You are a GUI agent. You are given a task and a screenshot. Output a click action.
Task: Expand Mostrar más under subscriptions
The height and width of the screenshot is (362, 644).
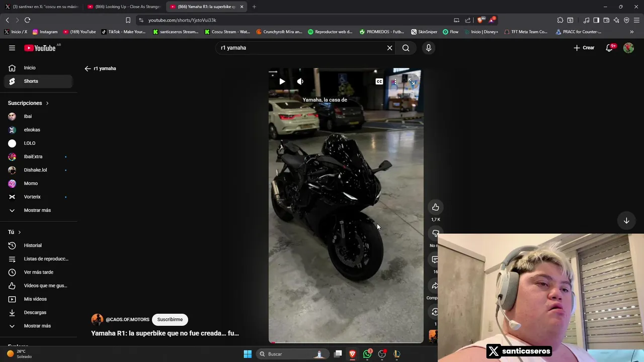(38, 210)
